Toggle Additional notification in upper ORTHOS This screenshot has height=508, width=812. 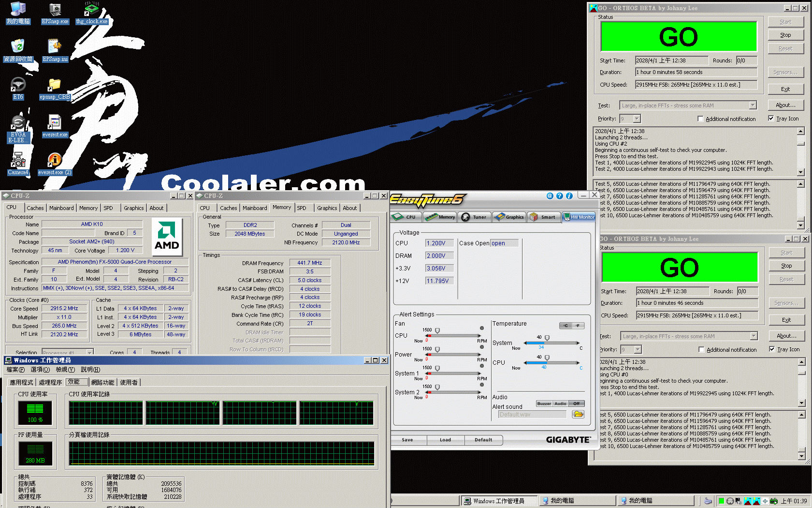tap(700, 119)
